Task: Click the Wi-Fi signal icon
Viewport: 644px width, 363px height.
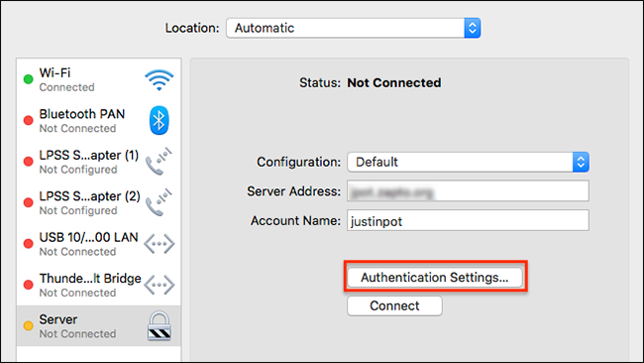Action: (160, 80)
